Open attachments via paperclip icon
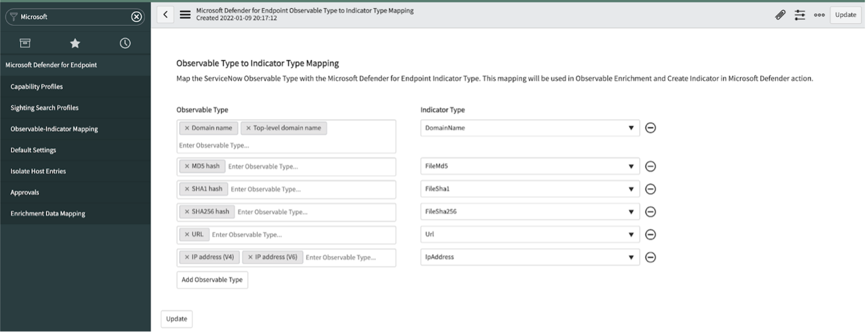 pyautogui.click(x=780, y=15)
